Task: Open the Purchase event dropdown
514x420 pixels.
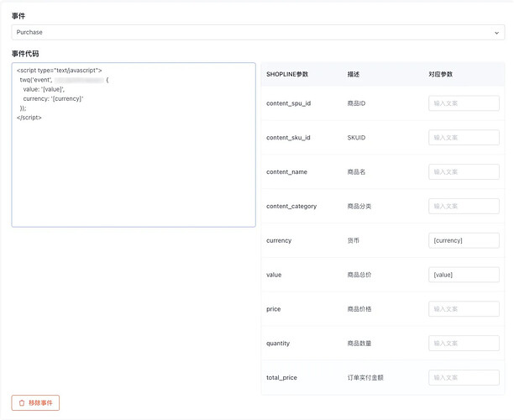Action: coord(252,32)
